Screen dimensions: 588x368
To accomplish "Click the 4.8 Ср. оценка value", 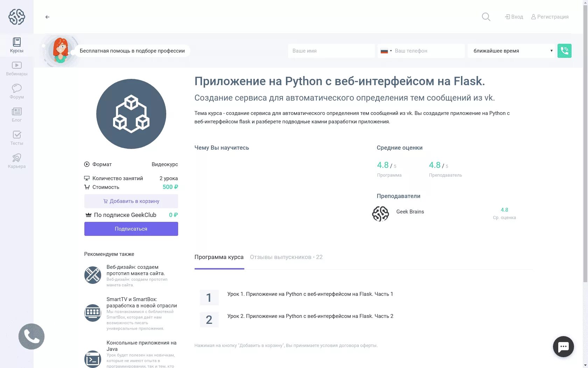I will (x=504, y=210).
